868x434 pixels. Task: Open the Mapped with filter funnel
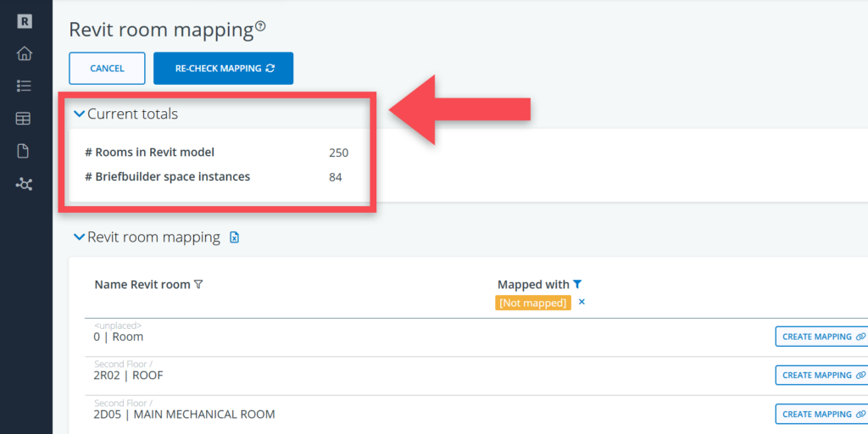[x=577, y=285]
